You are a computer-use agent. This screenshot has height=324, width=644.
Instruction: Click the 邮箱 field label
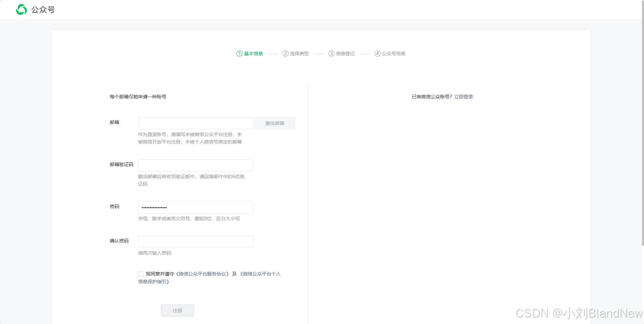coord(115,122)
